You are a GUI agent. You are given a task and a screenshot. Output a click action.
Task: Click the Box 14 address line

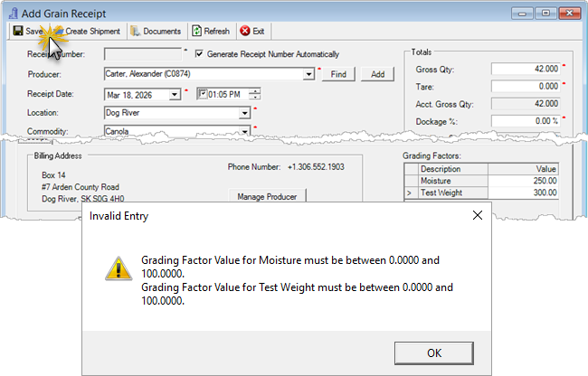tap(53, 175)
